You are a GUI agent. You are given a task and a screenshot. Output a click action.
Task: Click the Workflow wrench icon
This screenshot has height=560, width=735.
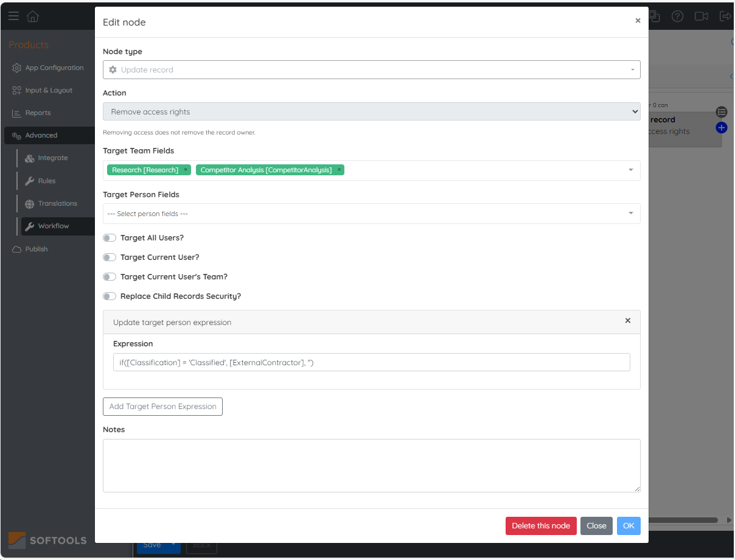click(x=29, y=226)
